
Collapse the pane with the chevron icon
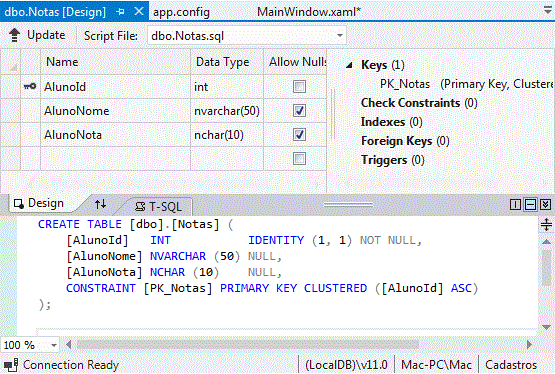tap(545, 205)
